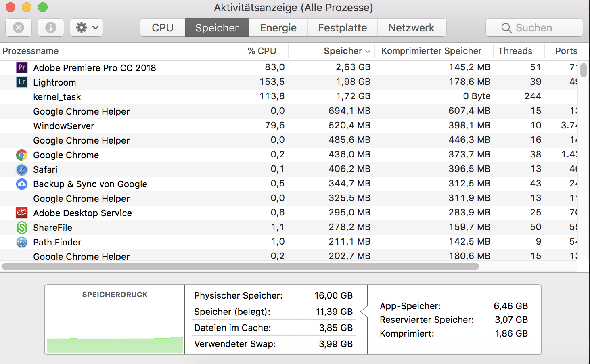This screenshot has height=364, width=590.
Task: Click the ShareFile green icon
Action: coord(22,228)
